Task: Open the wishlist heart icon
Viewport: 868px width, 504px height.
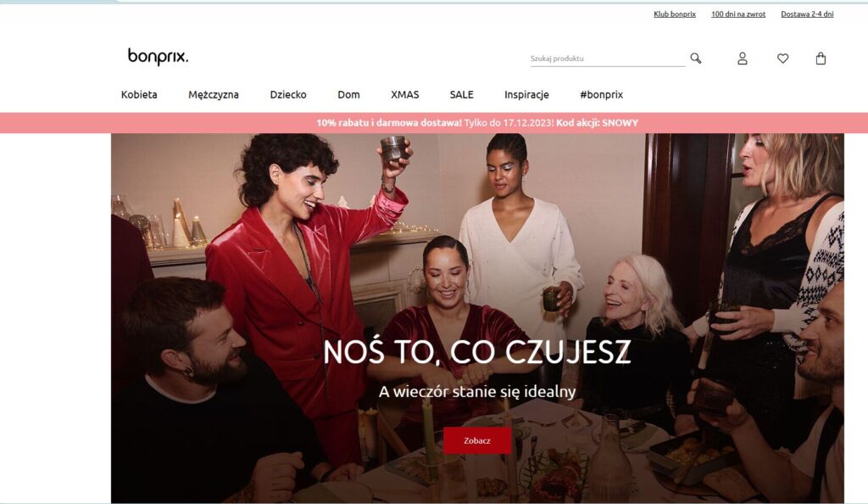Action: click(x=782, y=59)
